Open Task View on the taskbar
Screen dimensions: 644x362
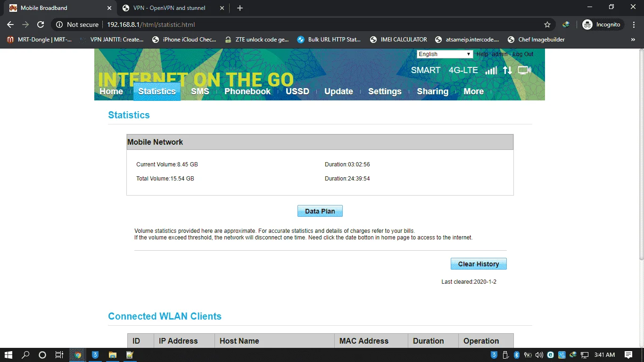[59, 355]
